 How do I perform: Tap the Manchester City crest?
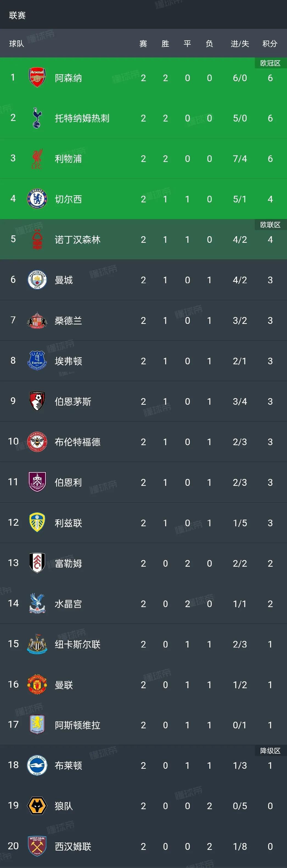click(x=37, y=280)
